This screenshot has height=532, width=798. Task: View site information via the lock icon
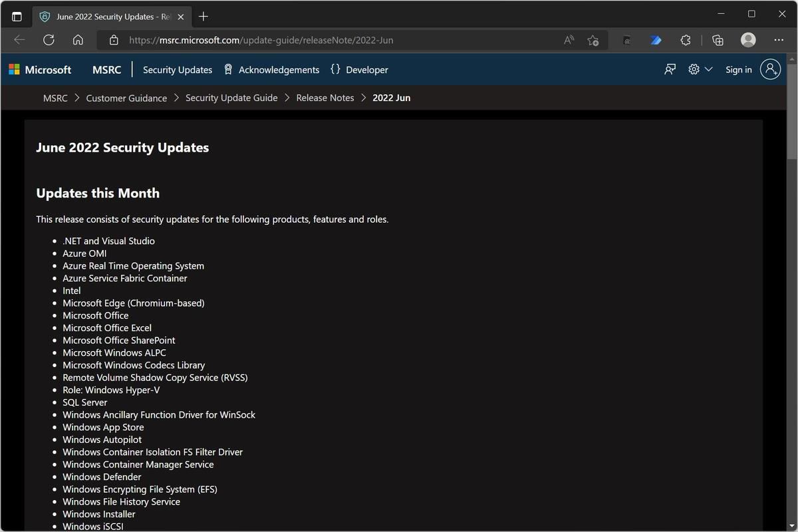(114, 40)
